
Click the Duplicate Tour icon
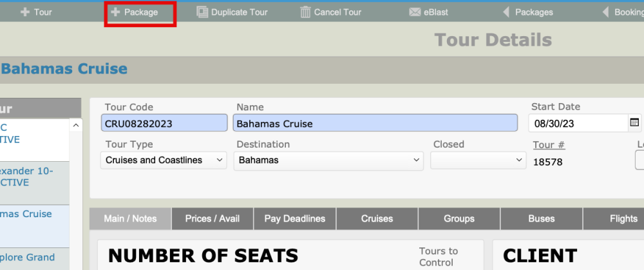coord(202,12)
